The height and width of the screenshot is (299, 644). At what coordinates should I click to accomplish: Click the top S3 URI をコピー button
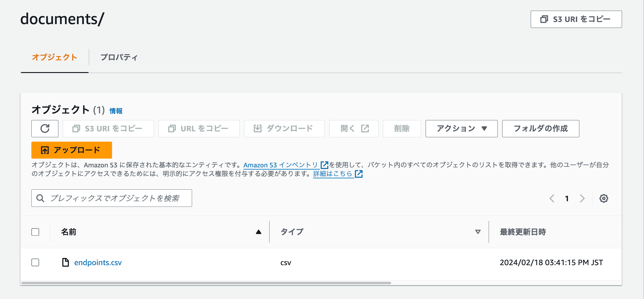(576, 19)
